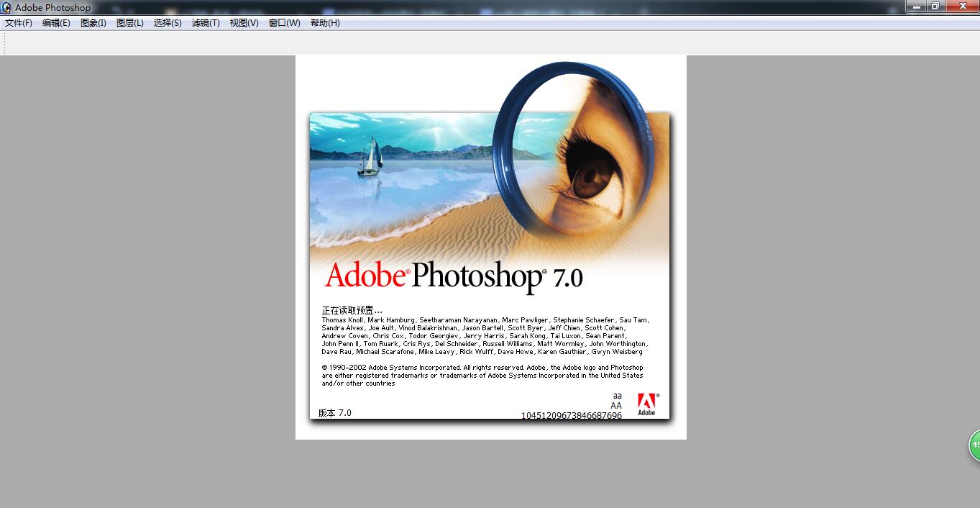Screen dimensions: 980x508
Task: Click the "版本 7.0" version label
Action: point(335,413)
